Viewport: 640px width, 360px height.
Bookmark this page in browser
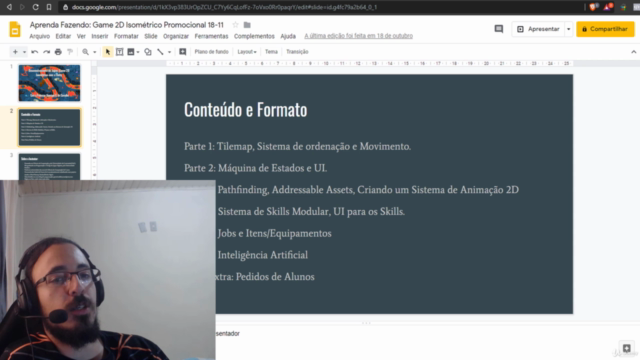pyautogui.click(x=49, y=7)
